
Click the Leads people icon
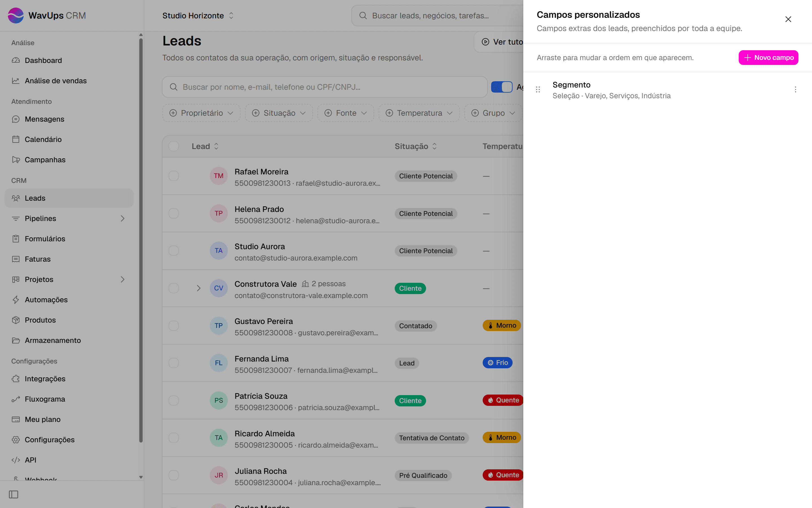point(16,198)
